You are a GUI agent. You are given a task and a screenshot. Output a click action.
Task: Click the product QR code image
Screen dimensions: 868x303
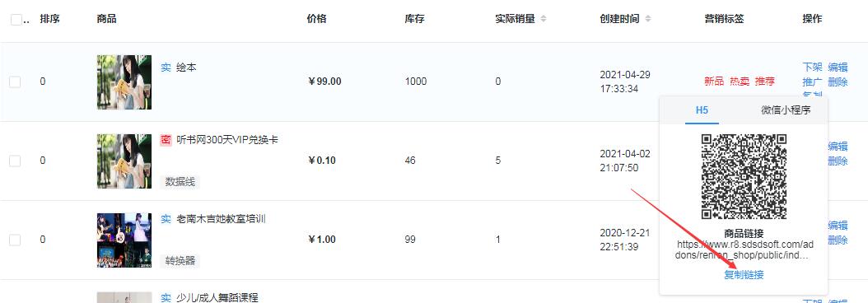point(744,177)
